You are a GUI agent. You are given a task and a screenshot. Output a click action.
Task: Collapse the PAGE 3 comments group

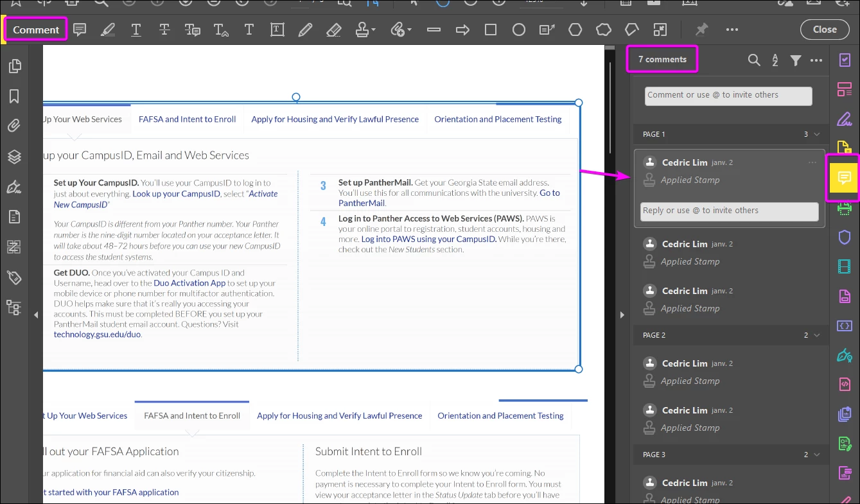(x=817, y=455)
